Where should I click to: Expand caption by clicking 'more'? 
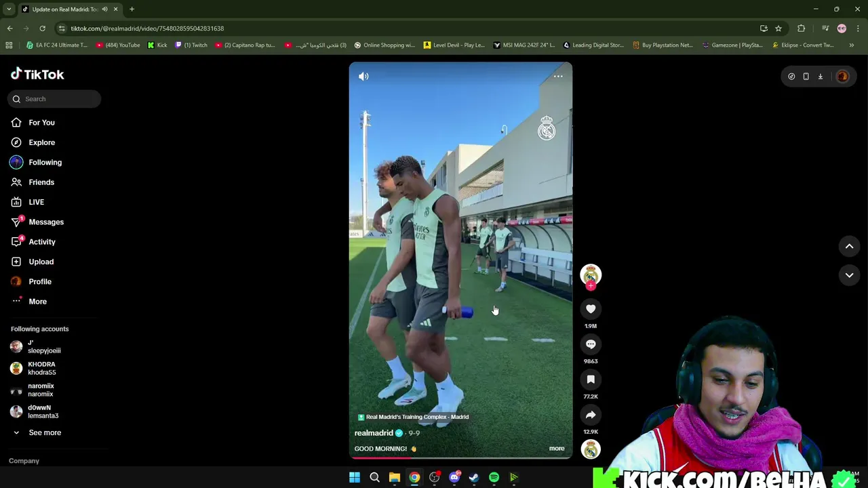556,448
